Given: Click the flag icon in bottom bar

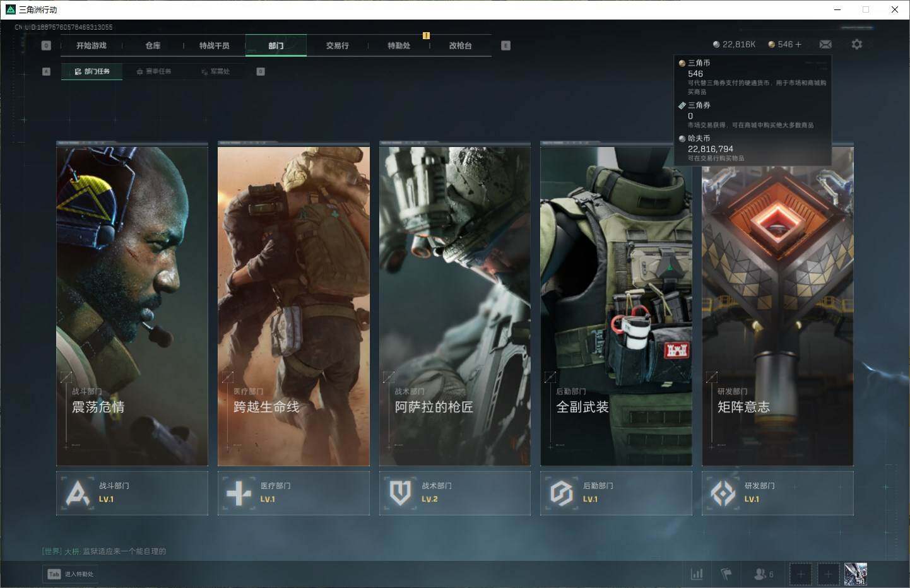Looking at the screenshot, I should [726, 574].
